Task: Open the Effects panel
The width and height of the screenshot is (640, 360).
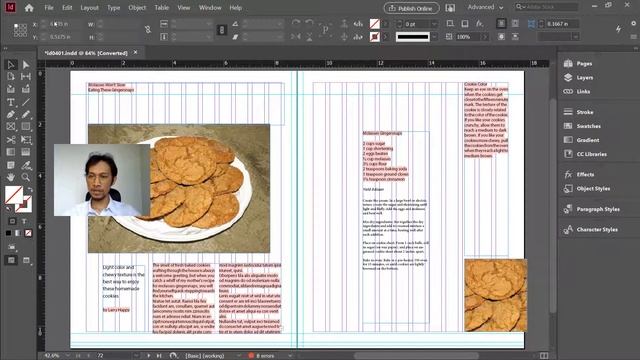Action: [x=585, y=175]
